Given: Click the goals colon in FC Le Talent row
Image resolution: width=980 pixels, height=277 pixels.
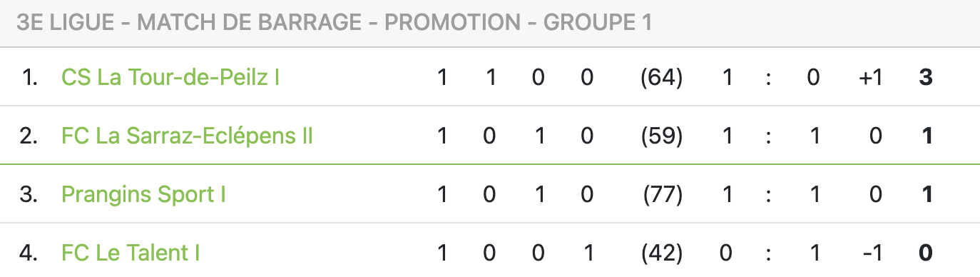Looking at the screenshot, I should pyautogui.click(x=768, y=253).
